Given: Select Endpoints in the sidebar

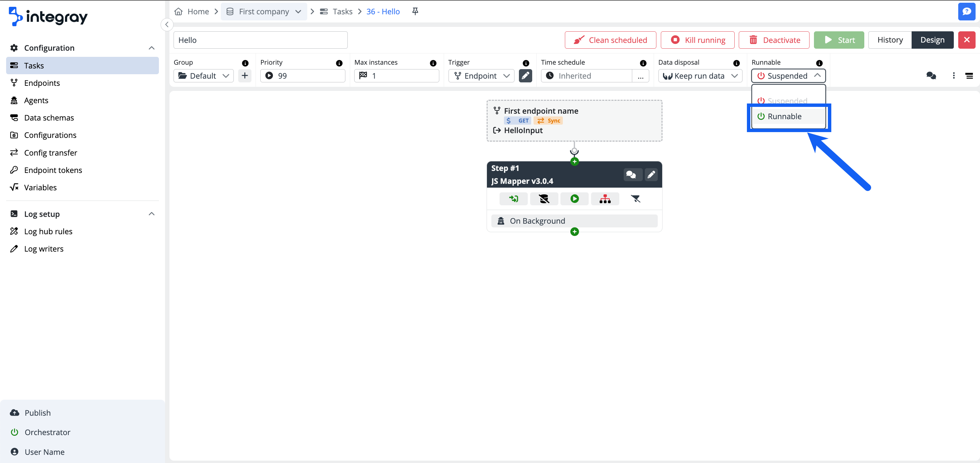Looking at the screenshot, I should coord(42,83).
